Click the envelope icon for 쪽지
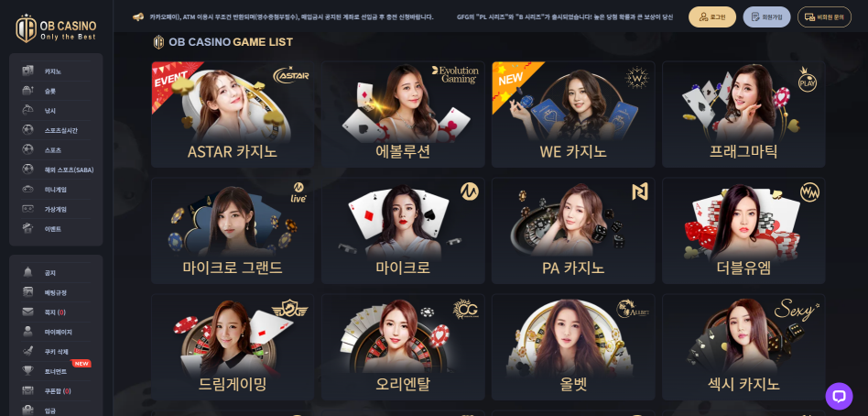Screen dimensions: 868x416 27,312
